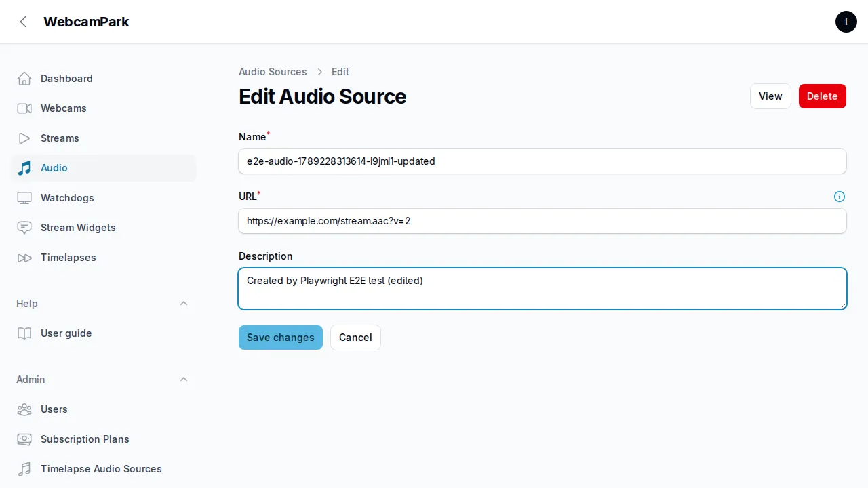Click the Edit Audio Source heading
This screenshot has width=868, height=488.
[x=322, y=96]
